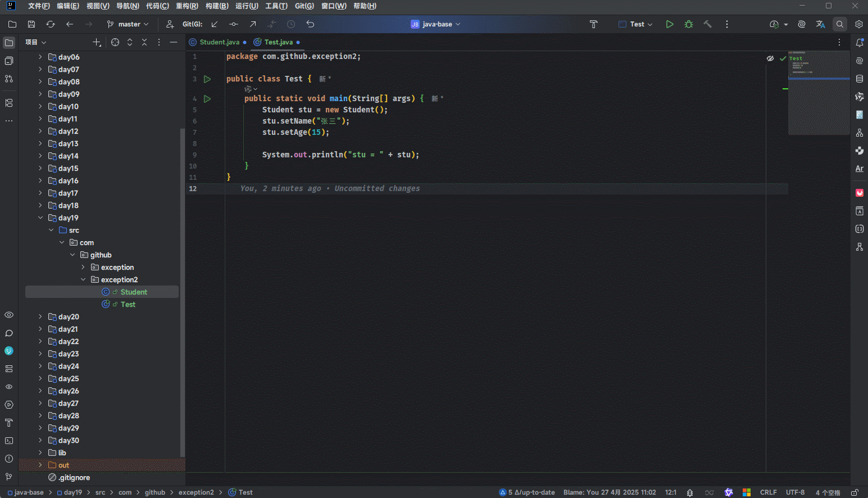The width and height of the screenshot is (868, 498).
Task: Click the CRLF line separator button
Action: pos(768,492)
